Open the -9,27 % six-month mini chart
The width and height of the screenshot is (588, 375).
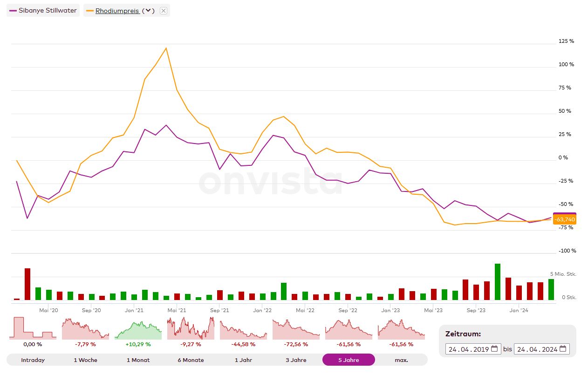191,328
